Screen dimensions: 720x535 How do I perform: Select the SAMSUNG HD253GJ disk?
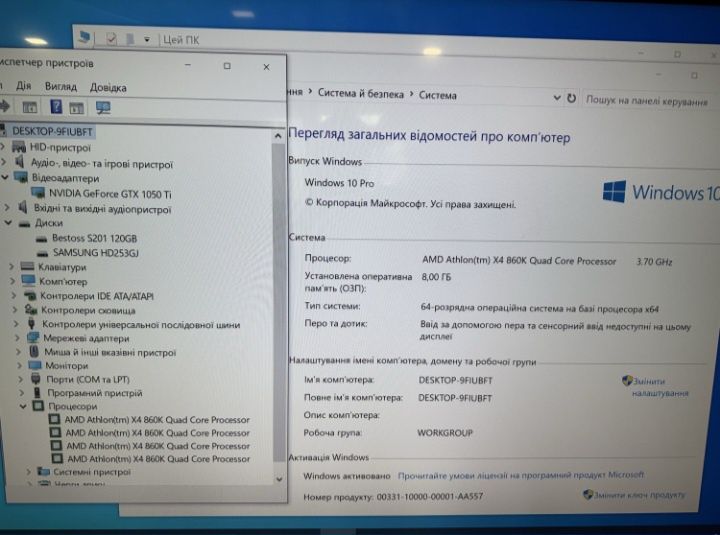click(96, 253)
